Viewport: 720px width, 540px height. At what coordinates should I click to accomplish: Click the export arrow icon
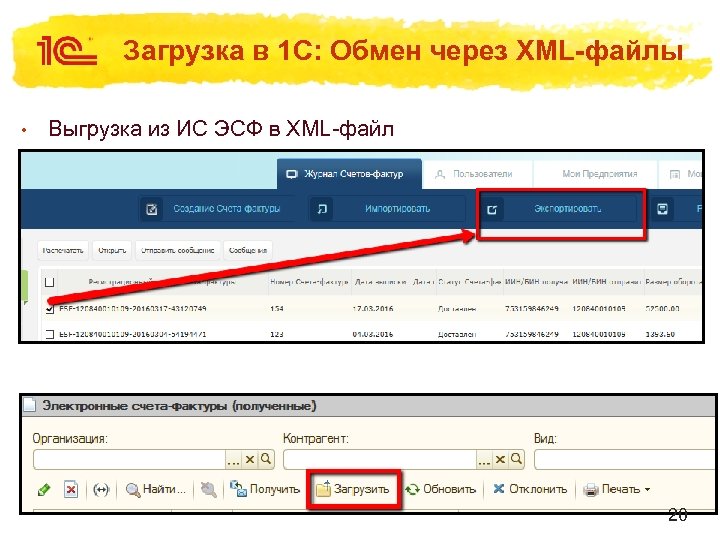[x=492, y=210]
